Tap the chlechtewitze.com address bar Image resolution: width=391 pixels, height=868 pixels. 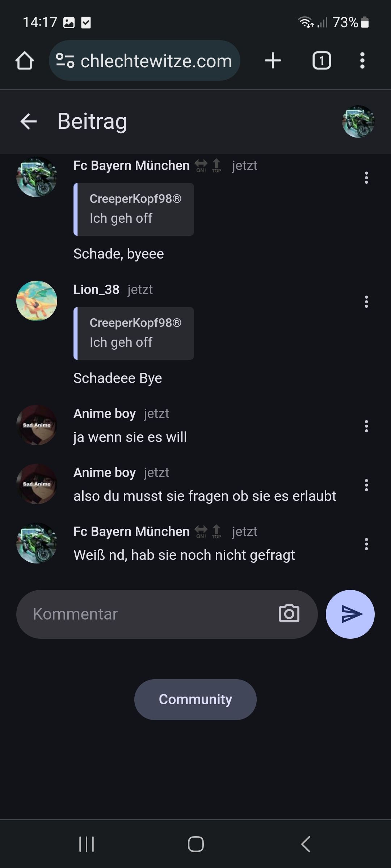coord(156,61)
